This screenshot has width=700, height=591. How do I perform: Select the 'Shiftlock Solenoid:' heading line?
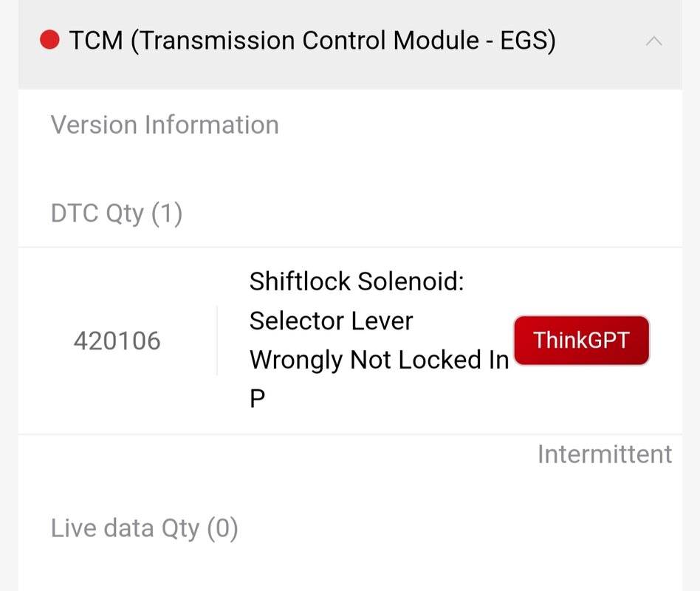[x=357, y=282]
